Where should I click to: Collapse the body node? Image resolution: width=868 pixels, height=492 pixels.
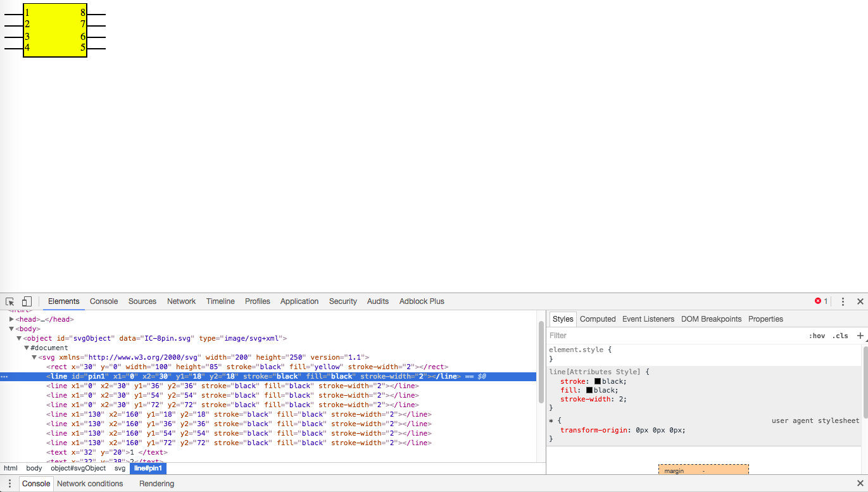[11, 329]
